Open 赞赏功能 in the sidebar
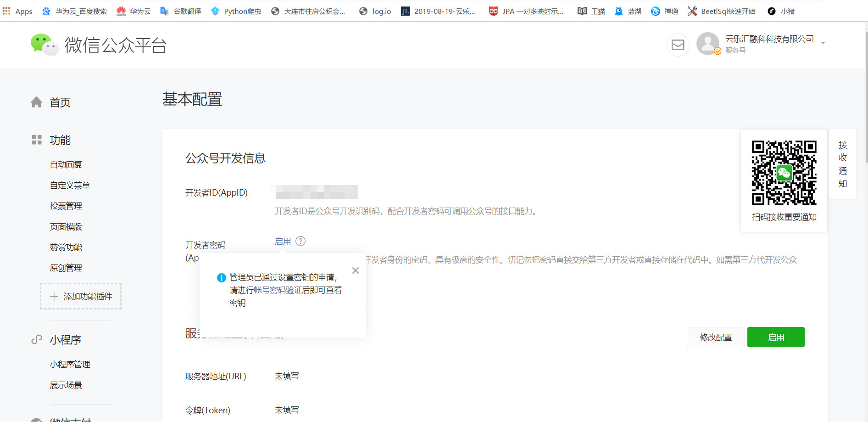 [x=66, y=247]
